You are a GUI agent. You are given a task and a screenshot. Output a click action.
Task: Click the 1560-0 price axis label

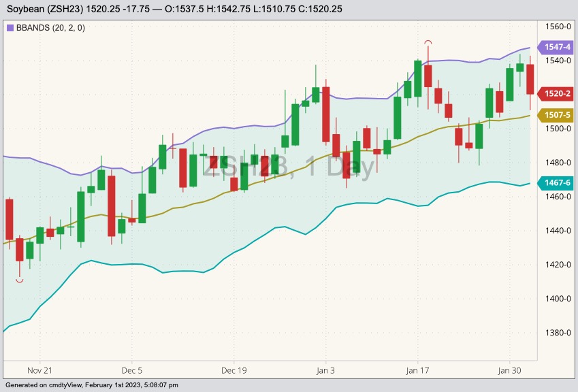[558, 27]
